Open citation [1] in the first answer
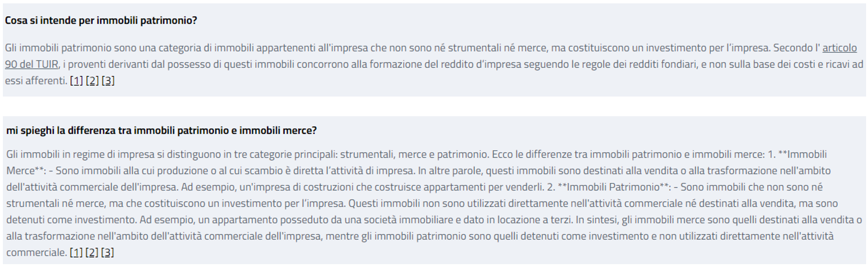Image resolution: width=868 pixels, height=268 pixels. point(76,81)
